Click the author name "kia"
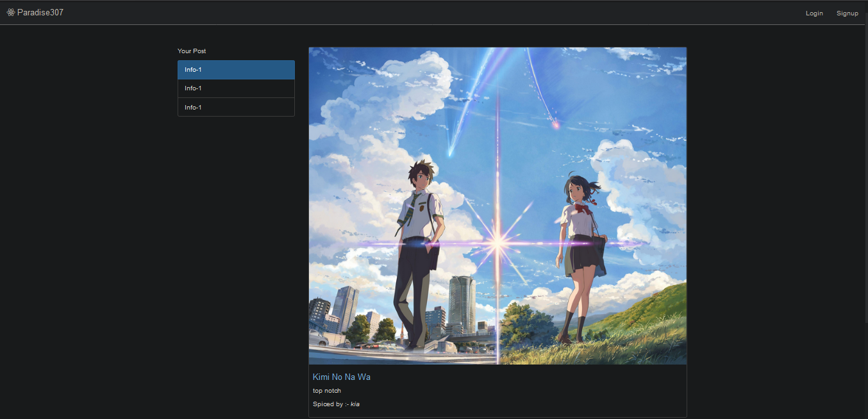This screenshot has height=419, width=868. point(355,404)
